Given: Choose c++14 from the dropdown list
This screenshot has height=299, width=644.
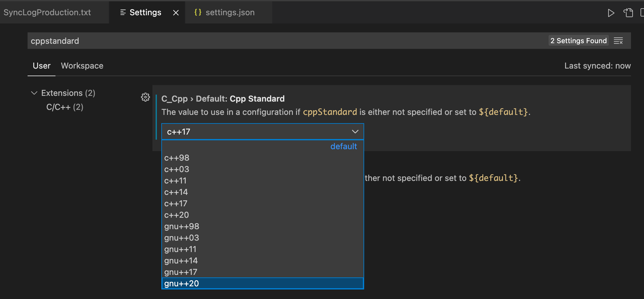Looking at the screenshot, I should (263, 192).
